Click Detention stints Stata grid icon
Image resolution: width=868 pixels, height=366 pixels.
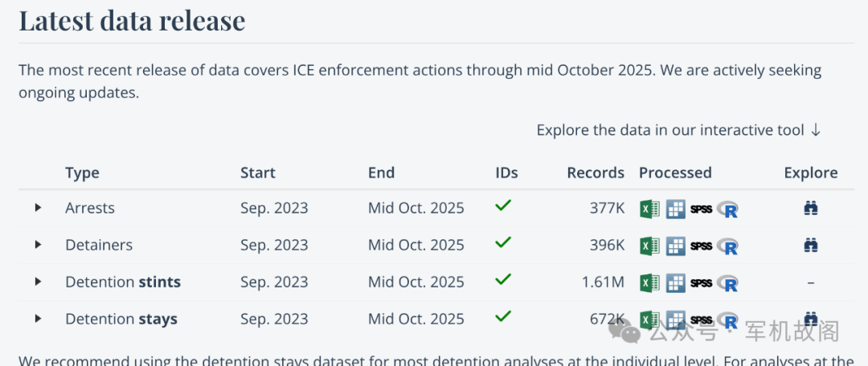675,283
